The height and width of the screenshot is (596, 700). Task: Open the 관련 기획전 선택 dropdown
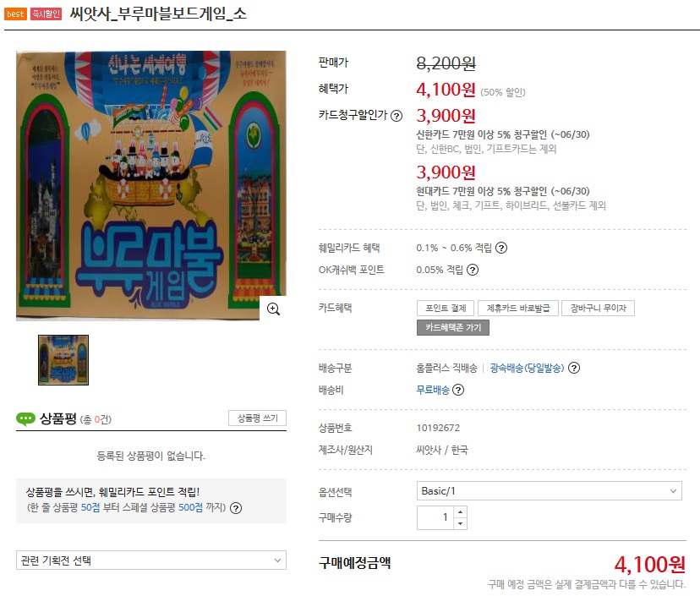pos(151,560)
